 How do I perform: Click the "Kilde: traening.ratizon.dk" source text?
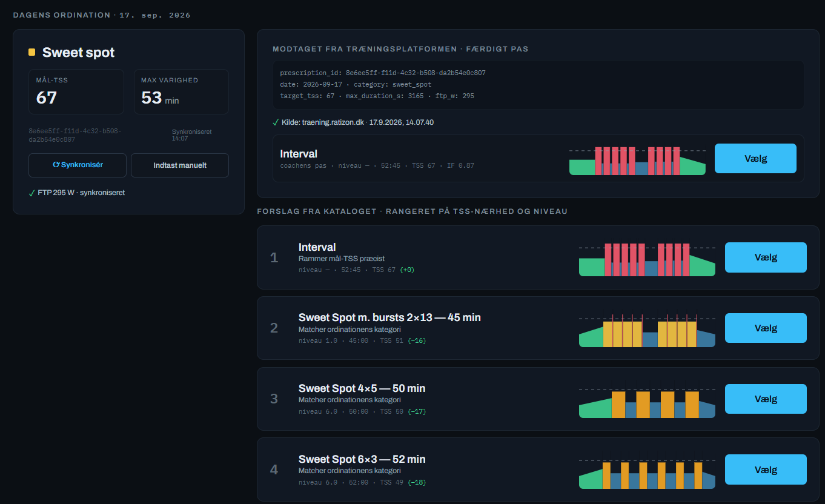point(357,122)
